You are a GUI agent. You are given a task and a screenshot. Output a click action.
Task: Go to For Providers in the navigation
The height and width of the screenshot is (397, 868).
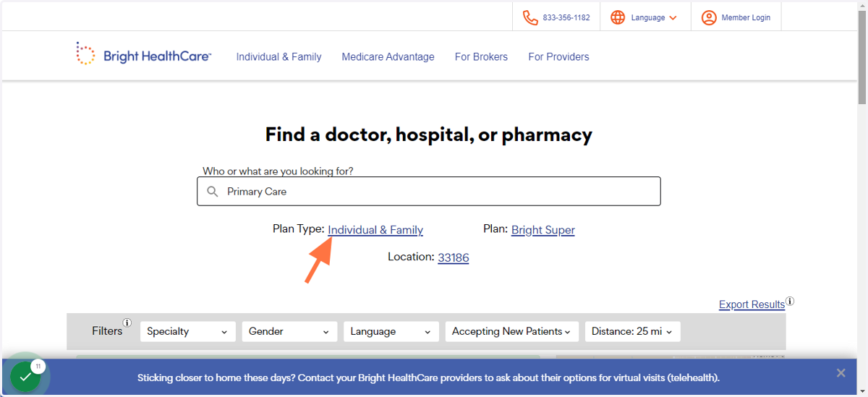(558, 56)
